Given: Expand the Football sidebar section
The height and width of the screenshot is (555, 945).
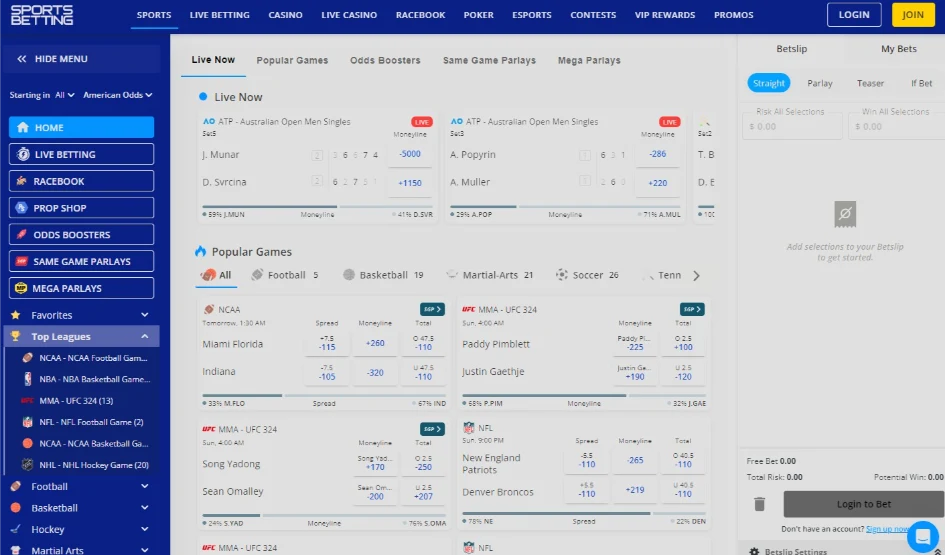Looking at the screenshot, I should coord(145,486).
